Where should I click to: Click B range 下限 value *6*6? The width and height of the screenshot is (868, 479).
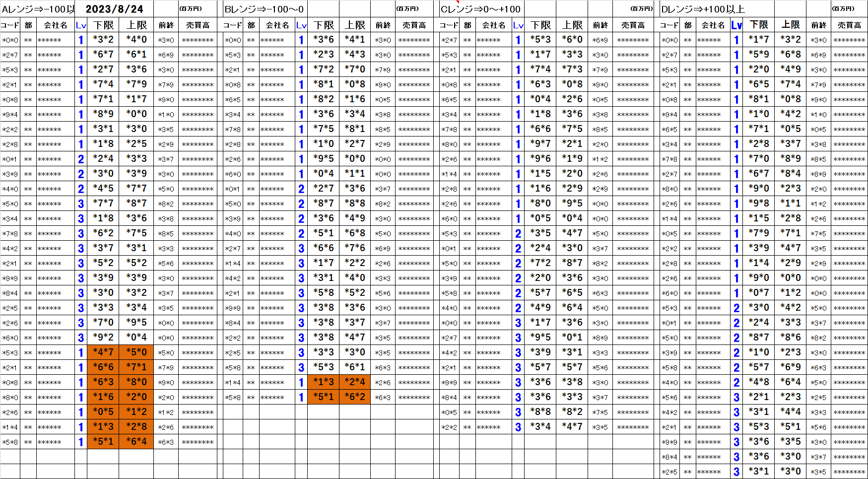pyautogui.click(x=324, y=248)
